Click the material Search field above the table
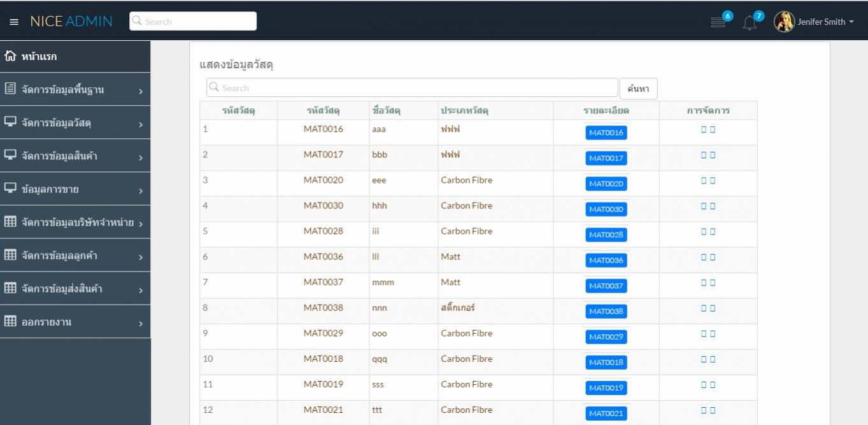This screenshot has height=425, width=868. (412, 88)
